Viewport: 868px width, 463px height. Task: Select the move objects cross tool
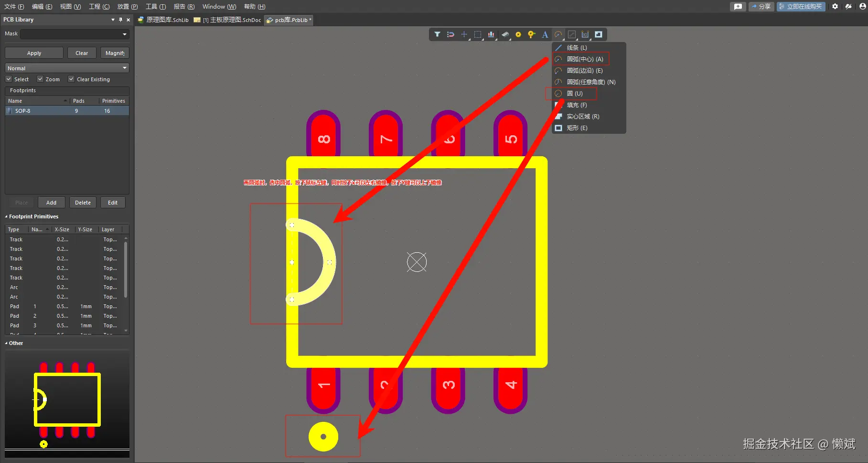pos(464,34)
